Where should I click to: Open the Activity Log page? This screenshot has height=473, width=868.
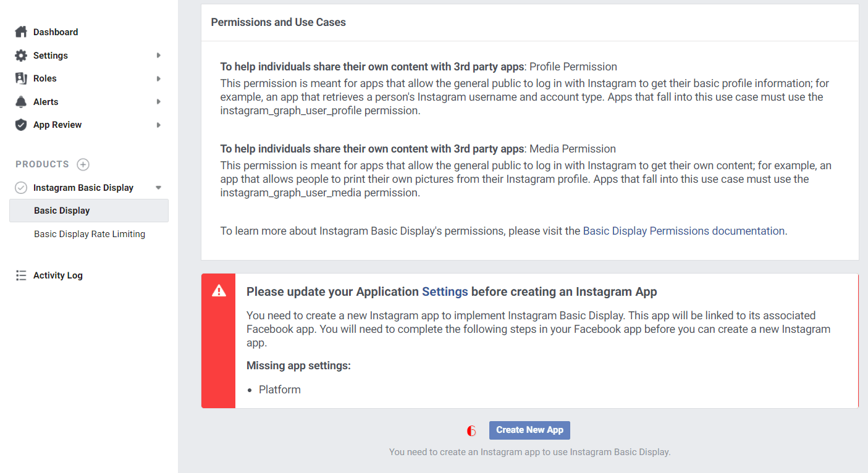[x=58, y=275]
